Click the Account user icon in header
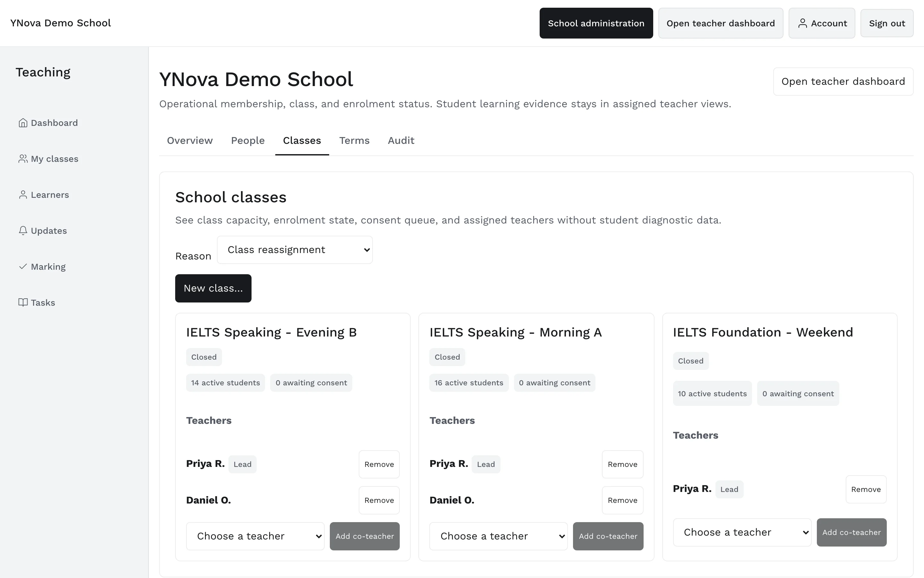The height and width of the screenshot is (578, 924). (803, 23)
